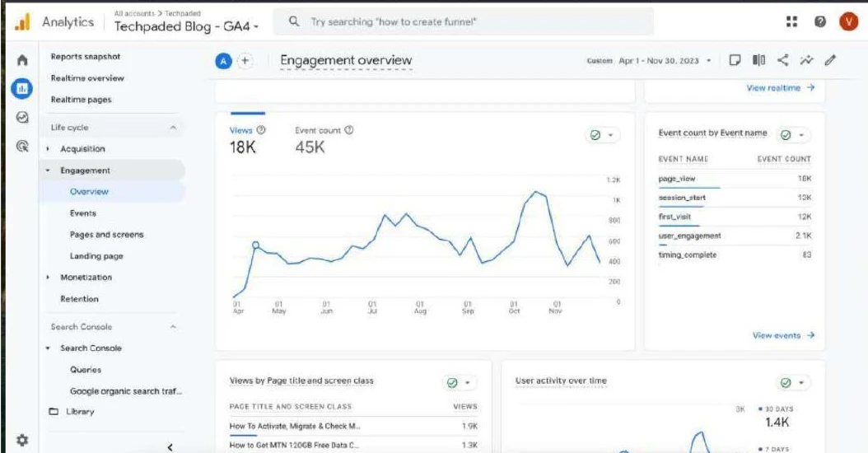The width and height of the screenshot is (868, 453).
Task: Select the Event count metric tab
Action: tap(324, 138)
